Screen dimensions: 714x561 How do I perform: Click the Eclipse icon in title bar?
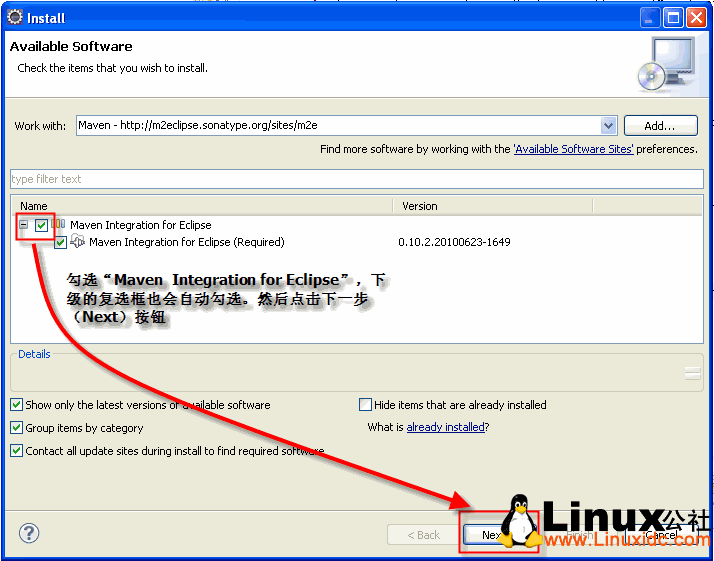(14, 17)
